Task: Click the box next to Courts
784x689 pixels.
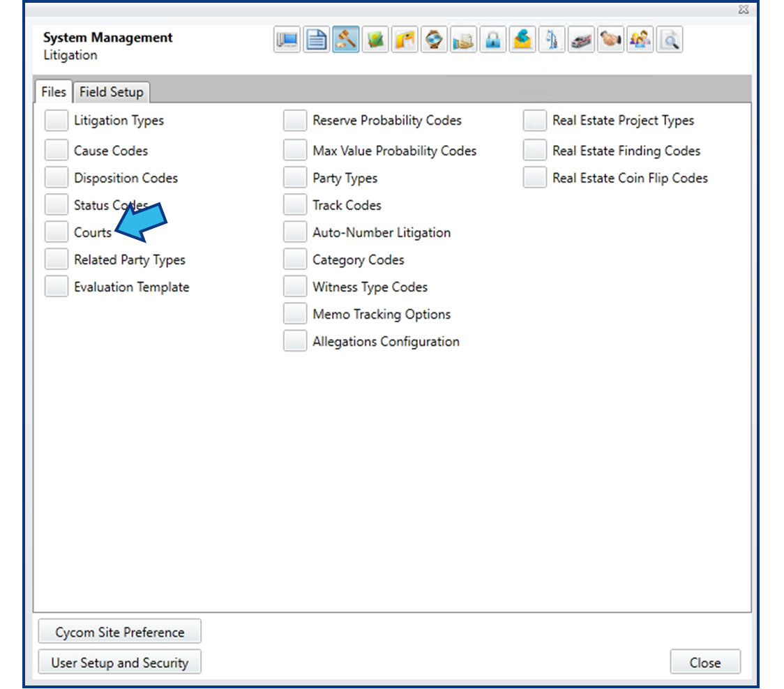Action: tap(56, 232)
